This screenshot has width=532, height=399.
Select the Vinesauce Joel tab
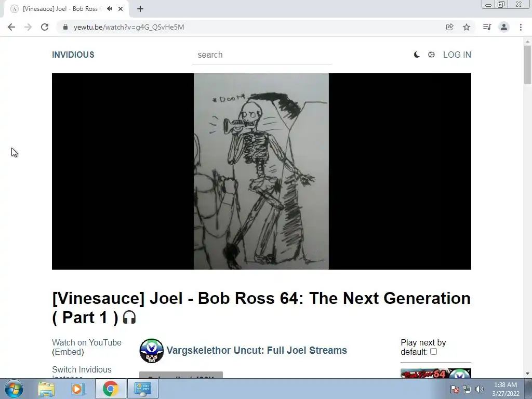[x=60, y=9]
